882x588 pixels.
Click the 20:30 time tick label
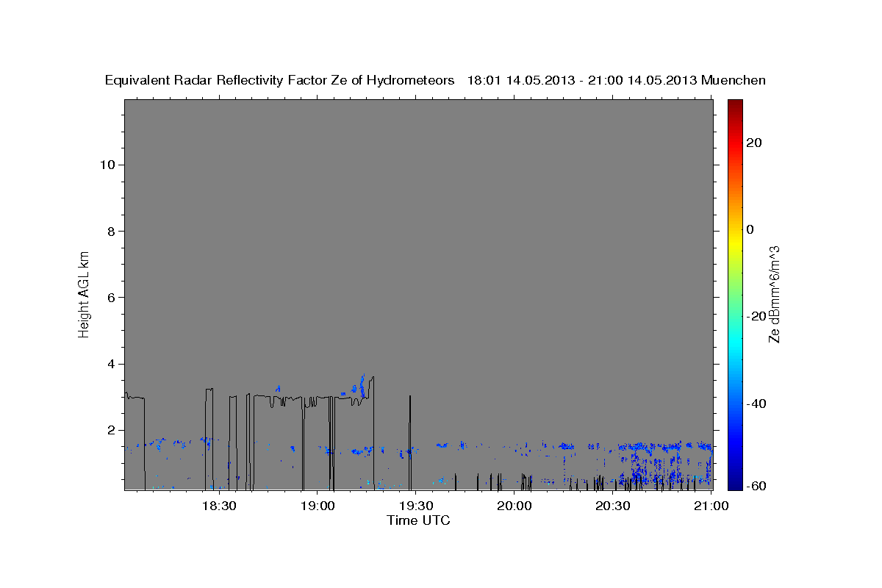tap(612, 506)
